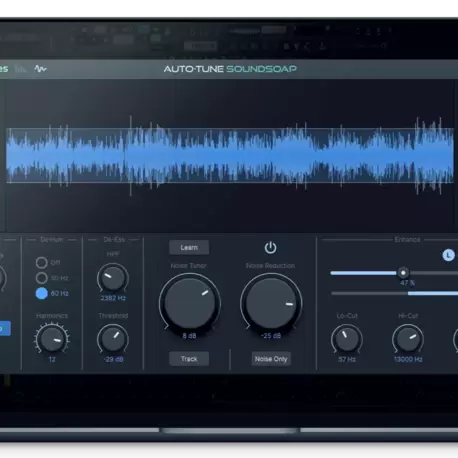Click the Enhance section label
Screen dimensions: 458x458
(407, 239)
